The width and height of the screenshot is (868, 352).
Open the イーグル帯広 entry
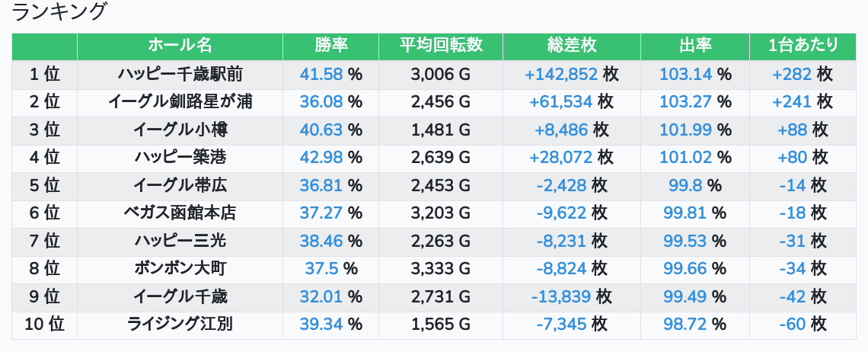(x=180, y=185)
